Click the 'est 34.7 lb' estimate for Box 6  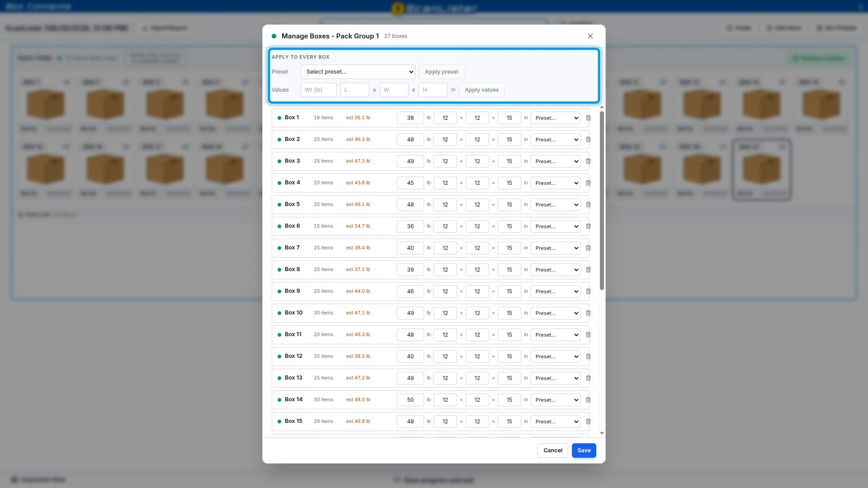click(358, 226)
